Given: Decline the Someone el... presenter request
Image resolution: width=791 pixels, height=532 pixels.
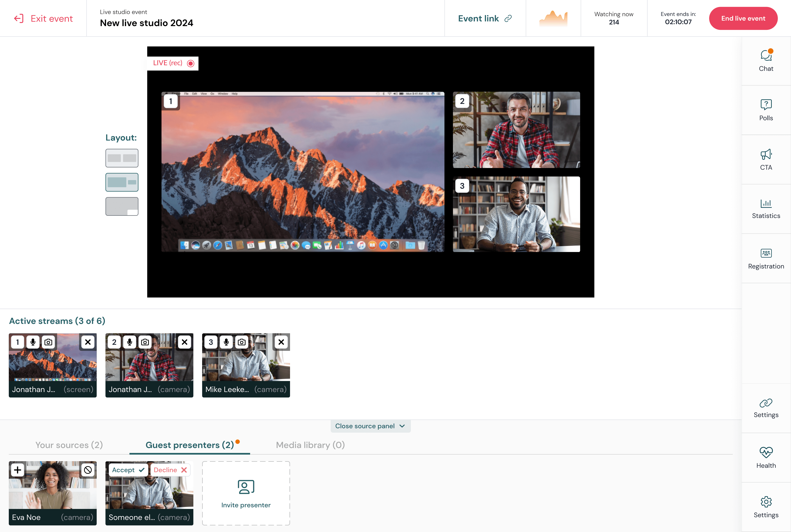Looking at the screenshot, I should [x=170, y=470].
